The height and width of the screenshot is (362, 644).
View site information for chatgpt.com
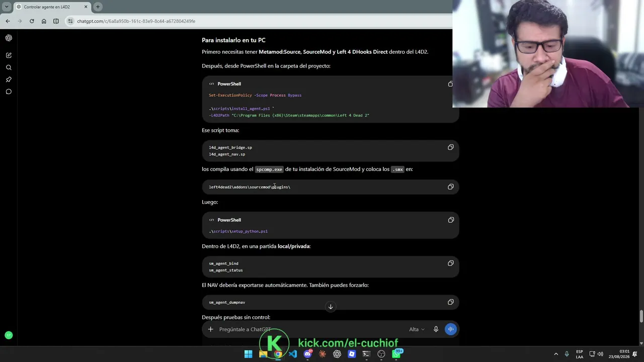[x=70, y=21]
